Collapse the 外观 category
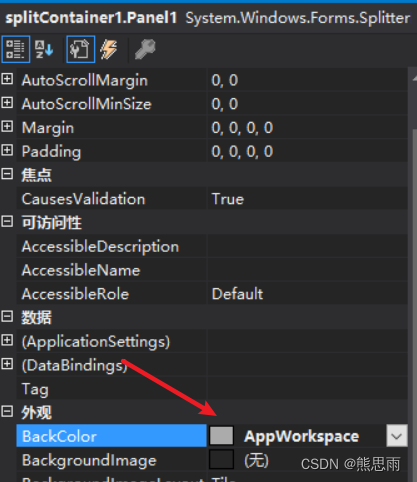Screen dimensions: 417x482 (7, 411)
